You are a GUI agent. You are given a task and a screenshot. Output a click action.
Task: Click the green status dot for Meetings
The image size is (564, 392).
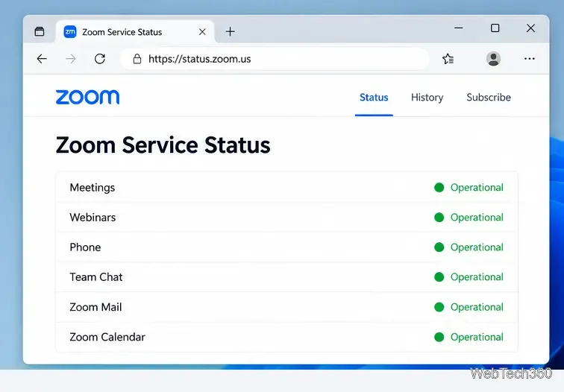439,188
